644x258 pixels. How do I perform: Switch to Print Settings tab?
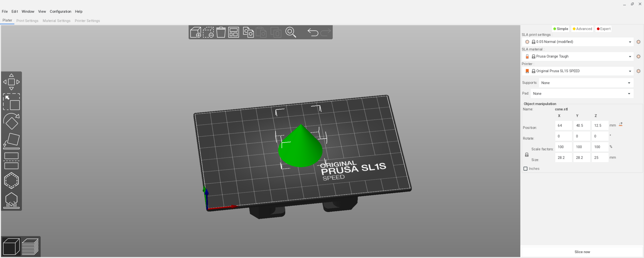27,21
